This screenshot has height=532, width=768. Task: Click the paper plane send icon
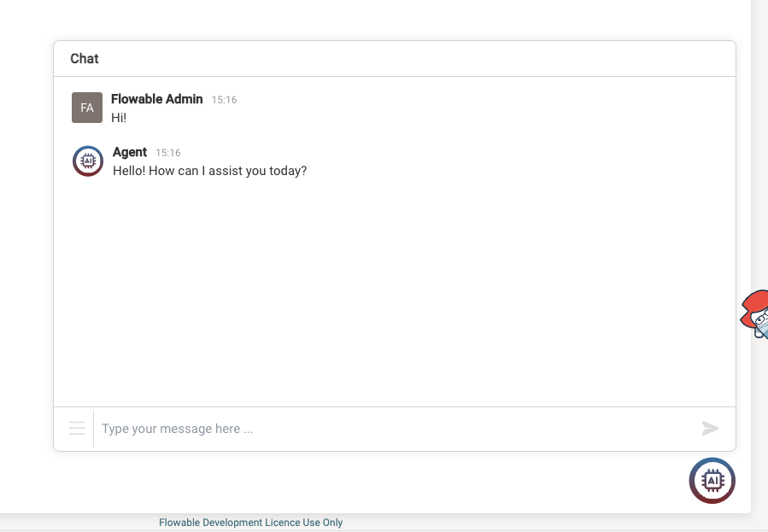[x=710, y=428]
